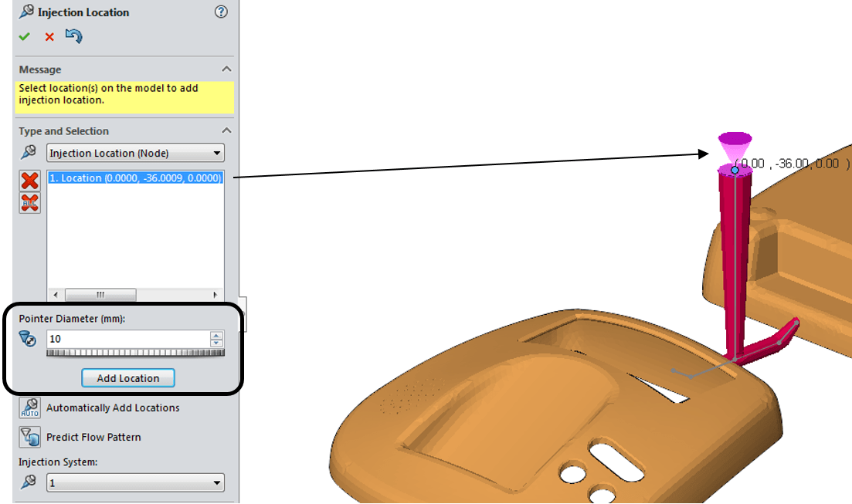Click the red X cancel icon
This screenshot has height=504, width=852.
pyautogui.click(x=49, y=36)
